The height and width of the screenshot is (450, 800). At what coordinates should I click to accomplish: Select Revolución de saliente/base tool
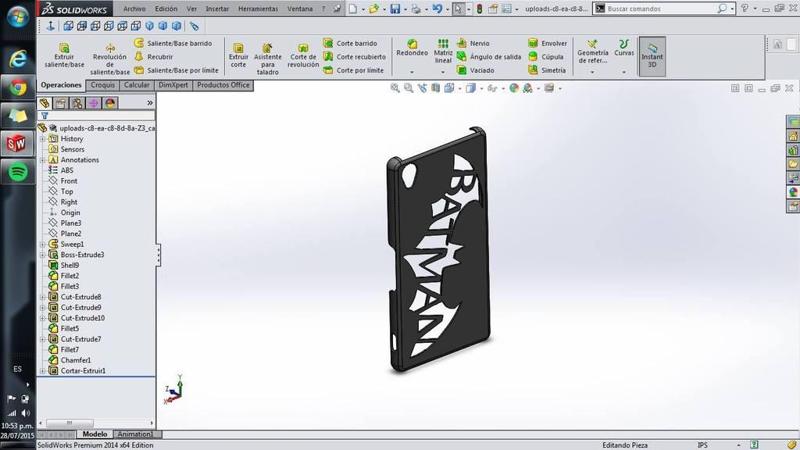110,59
